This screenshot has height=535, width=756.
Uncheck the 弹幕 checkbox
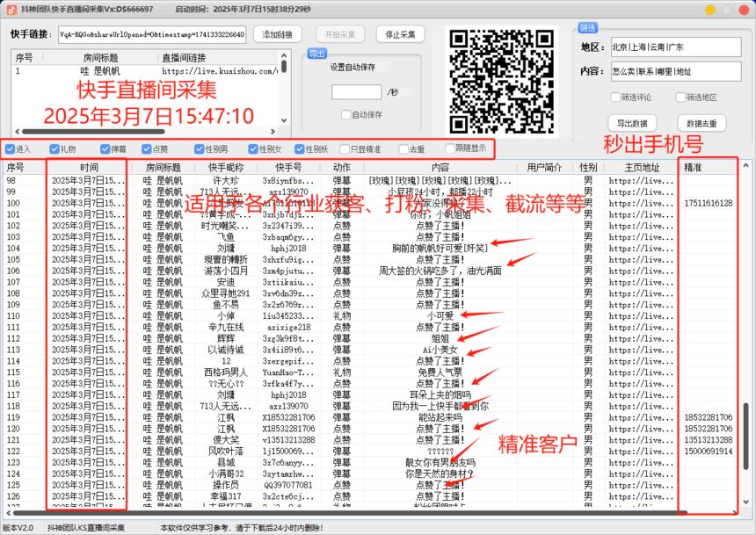coord(105,149)
